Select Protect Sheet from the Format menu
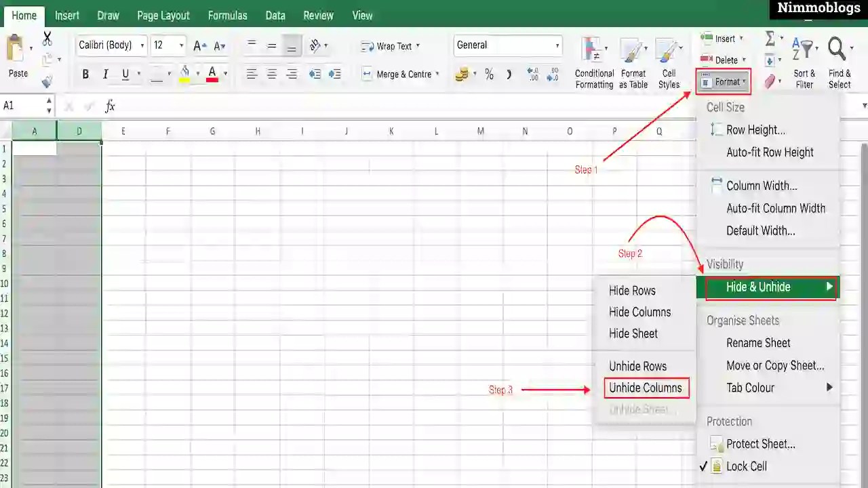This screenshot has width=868, height=488. (x=760, y=444)
